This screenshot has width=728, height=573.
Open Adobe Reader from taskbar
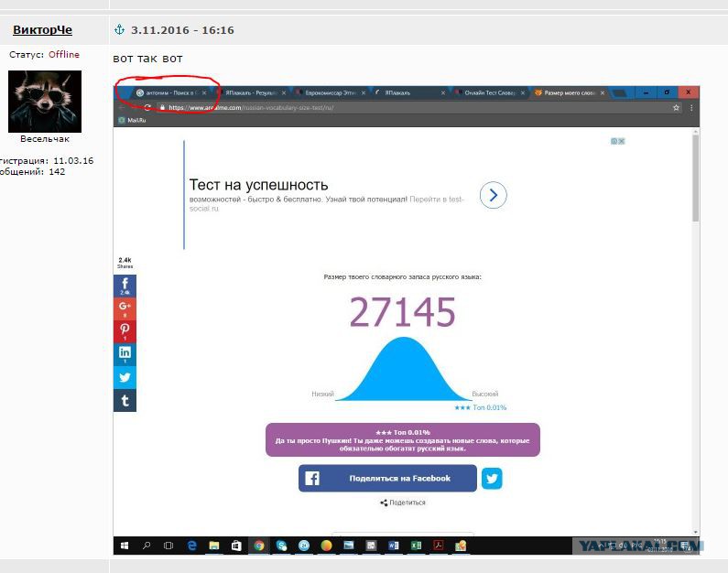point(439,546)
